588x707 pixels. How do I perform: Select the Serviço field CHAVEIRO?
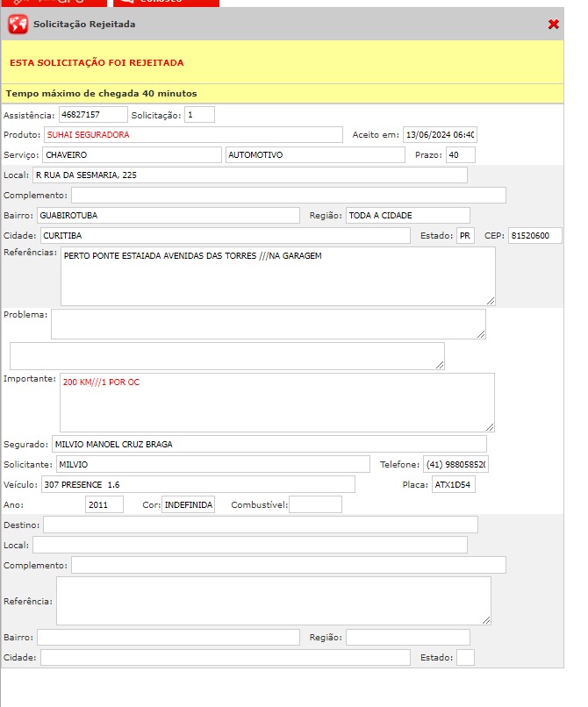tap(132, 155)
